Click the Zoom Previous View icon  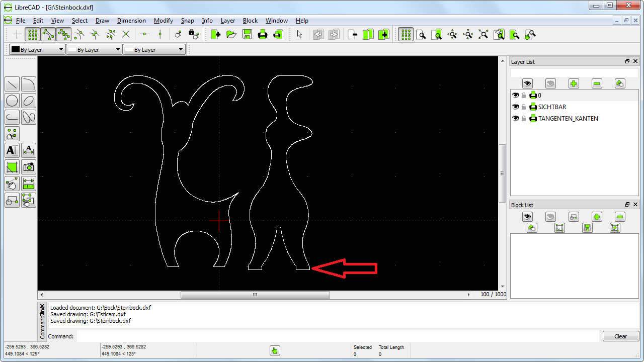(499, 34)
